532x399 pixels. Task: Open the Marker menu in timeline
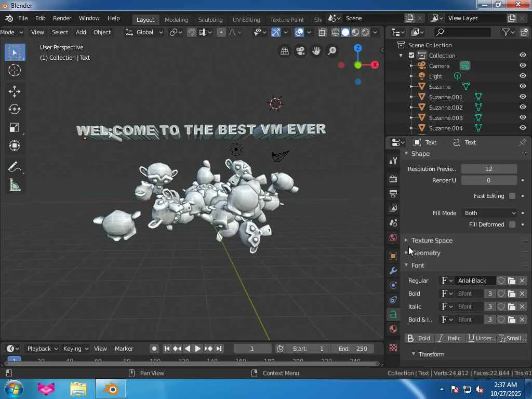[x=124, y=349]
